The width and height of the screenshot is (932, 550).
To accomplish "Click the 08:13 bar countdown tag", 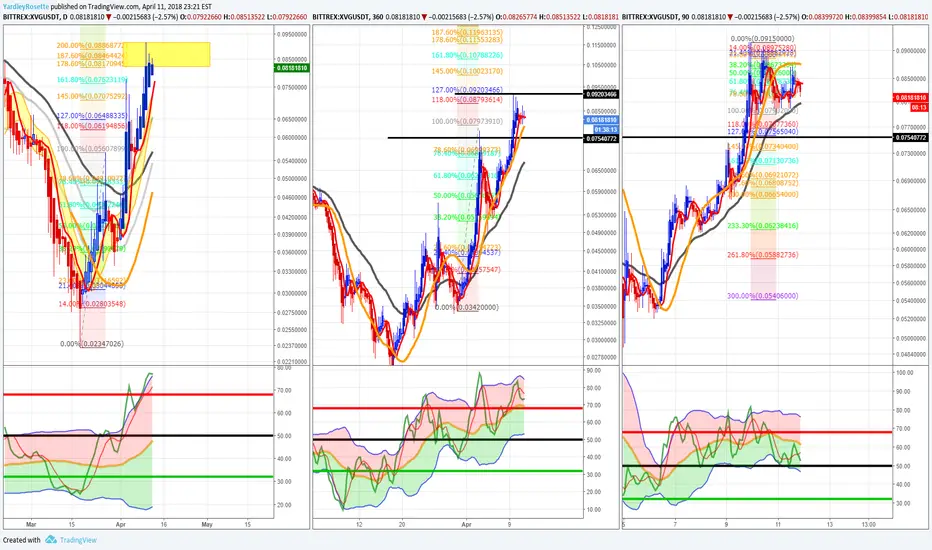I will click(919, 107).
